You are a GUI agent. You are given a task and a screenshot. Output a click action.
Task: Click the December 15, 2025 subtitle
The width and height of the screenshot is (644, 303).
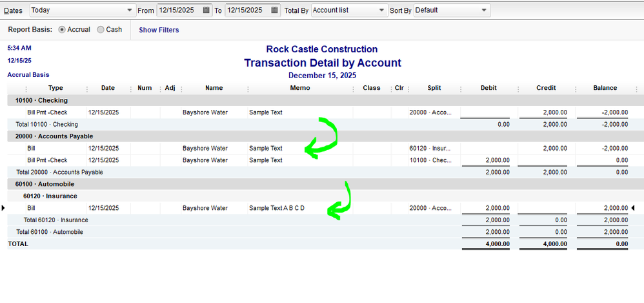tap(323, 76)
